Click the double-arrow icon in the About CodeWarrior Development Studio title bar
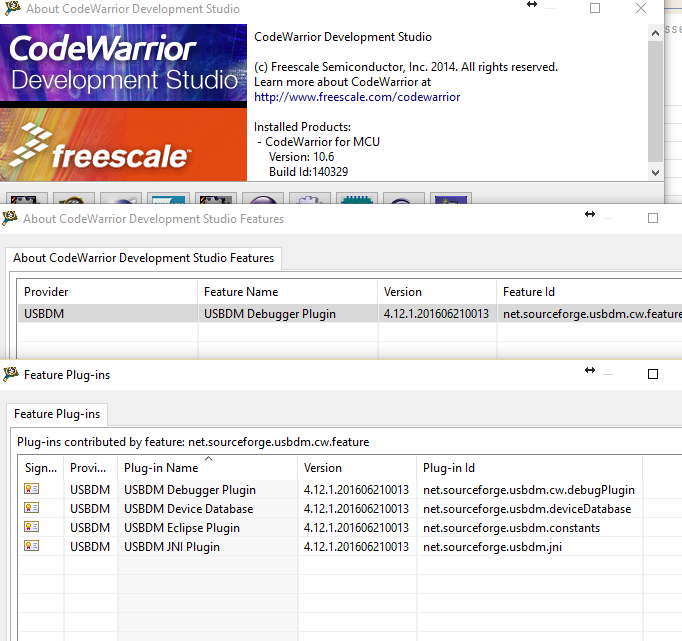This screenshot has width=682, height=641. coord(532,4)
